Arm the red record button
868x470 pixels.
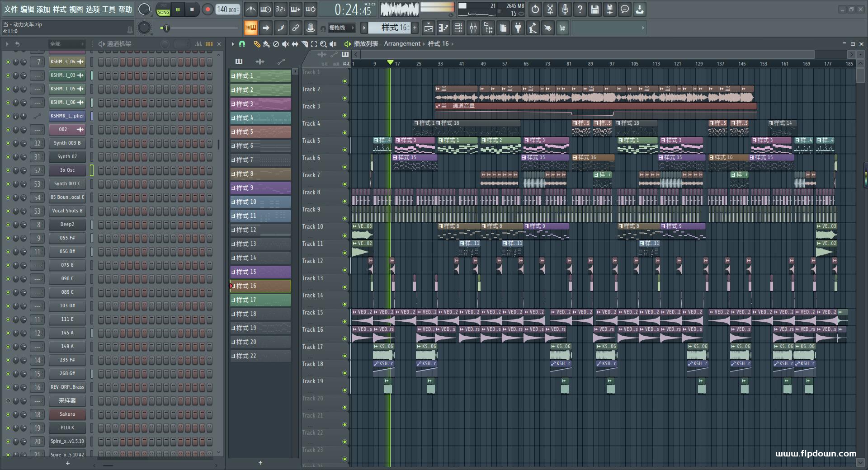pyautogui.click(x=208, y=9)
